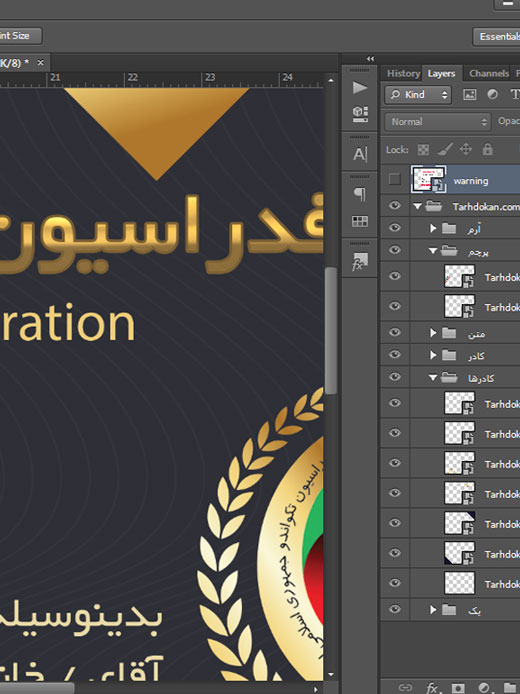Click the Link layers chain icon

click(405, 687)
